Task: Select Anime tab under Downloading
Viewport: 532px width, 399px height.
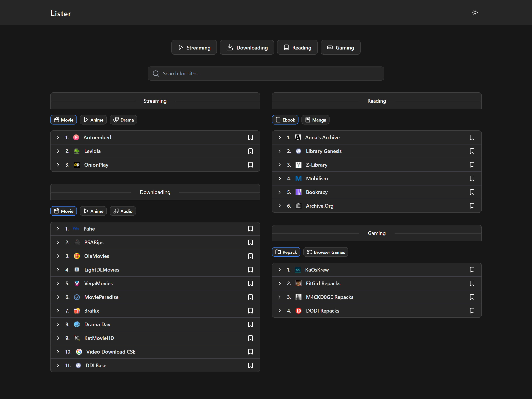Action: point(93,211)
